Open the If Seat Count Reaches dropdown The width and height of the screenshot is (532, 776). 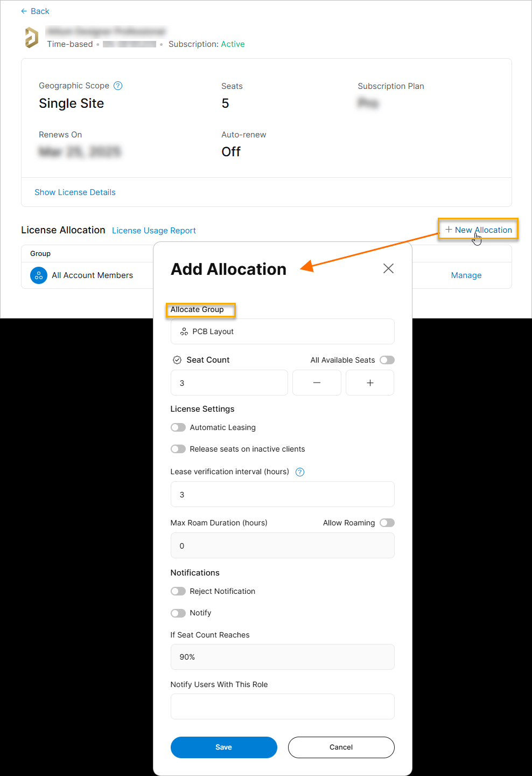[282, 657]
